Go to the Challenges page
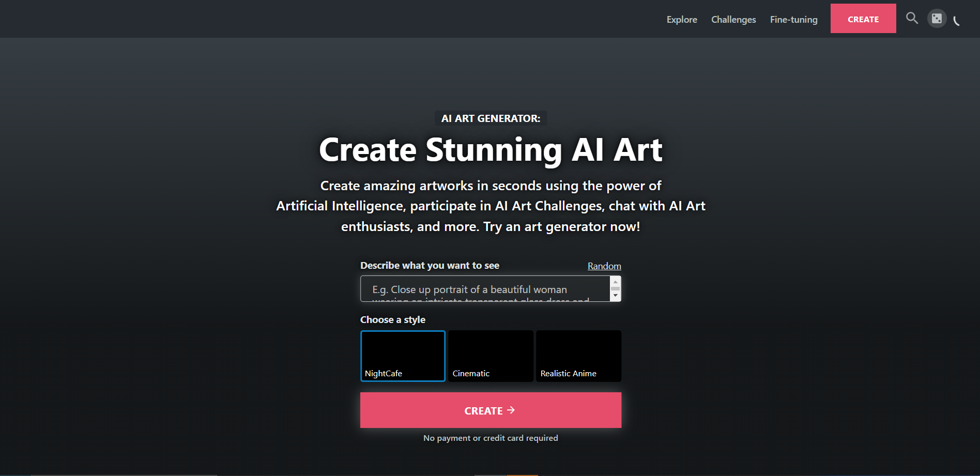 point(733,20)
